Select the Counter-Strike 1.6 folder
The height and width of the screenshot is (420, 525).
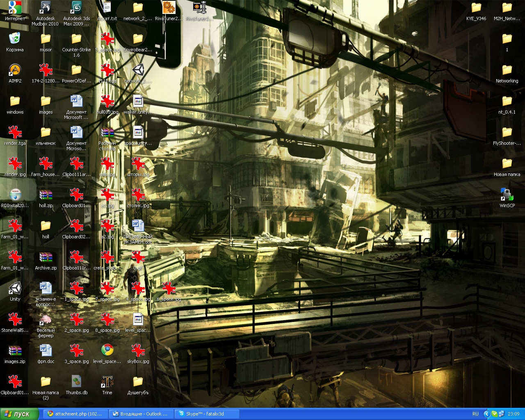pos(76,40)
